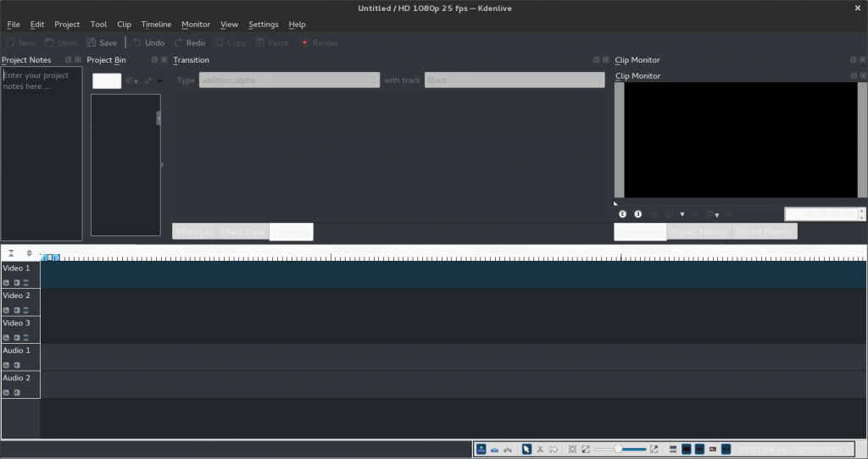This screenshot has height=459, width=868.
Task: Click Fit zoom to project icon
Action: pos(573,449)
